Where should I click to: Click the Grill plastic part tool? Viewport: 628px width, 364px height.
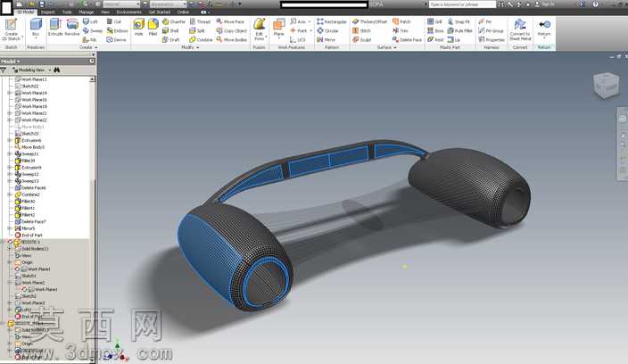click(x=434, y=21)
